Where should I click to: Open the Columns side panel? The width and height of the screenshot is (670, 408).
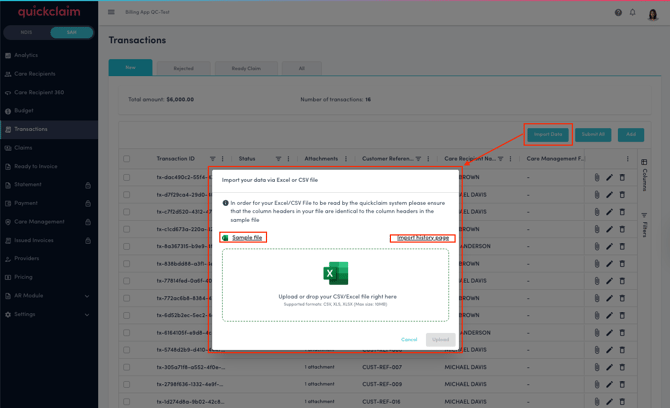click(644, 174)
